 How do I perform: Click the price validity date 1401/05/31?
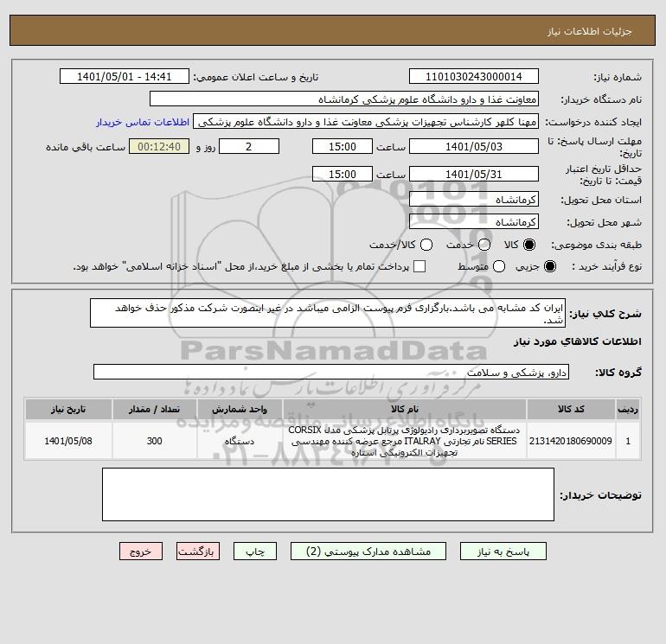point(474,174)
